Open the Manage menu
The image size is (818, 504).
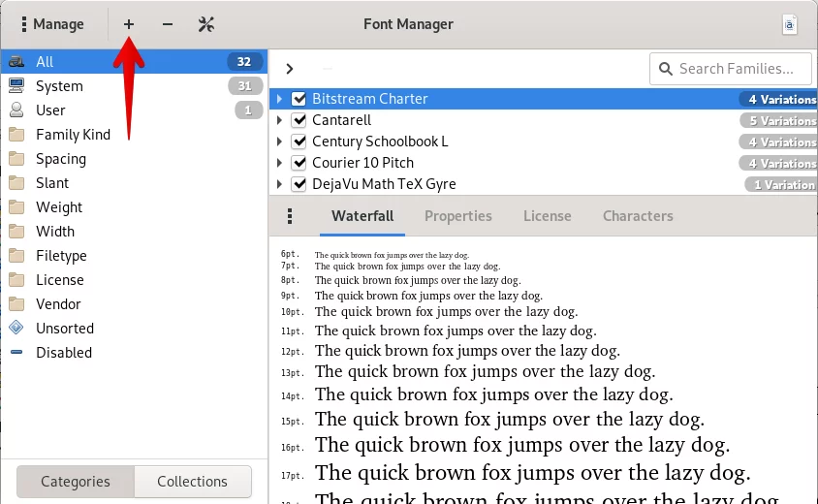pos(52,24)
